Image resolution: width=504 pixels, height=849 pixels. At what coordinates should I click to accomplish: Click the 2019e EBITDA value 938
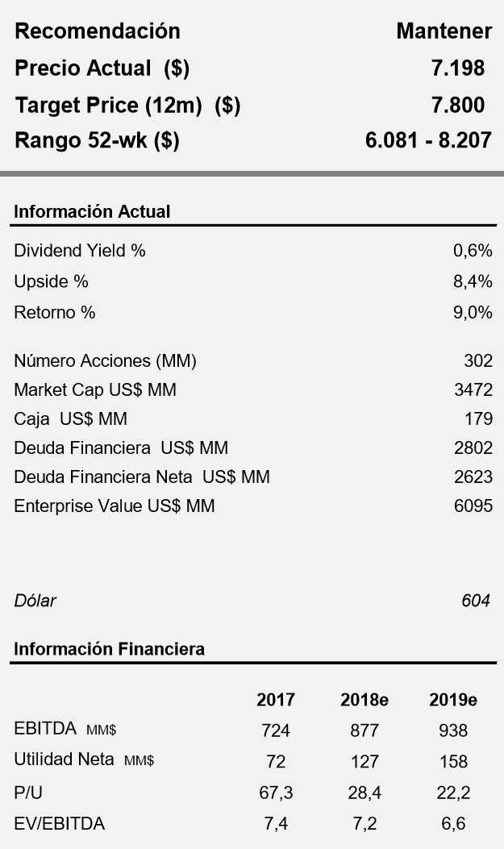453,731
